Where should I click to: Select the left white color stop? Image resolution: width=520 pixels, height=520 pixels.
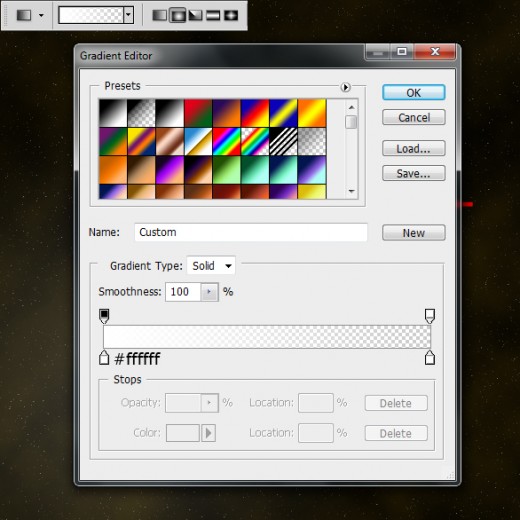[104, 358]
